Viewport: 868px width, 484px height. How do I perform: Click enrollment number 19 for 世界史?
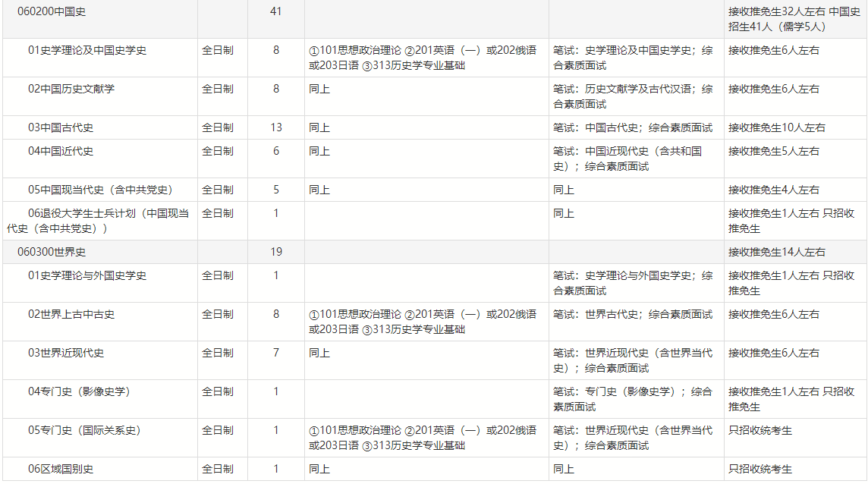click(x=276, y=252)
